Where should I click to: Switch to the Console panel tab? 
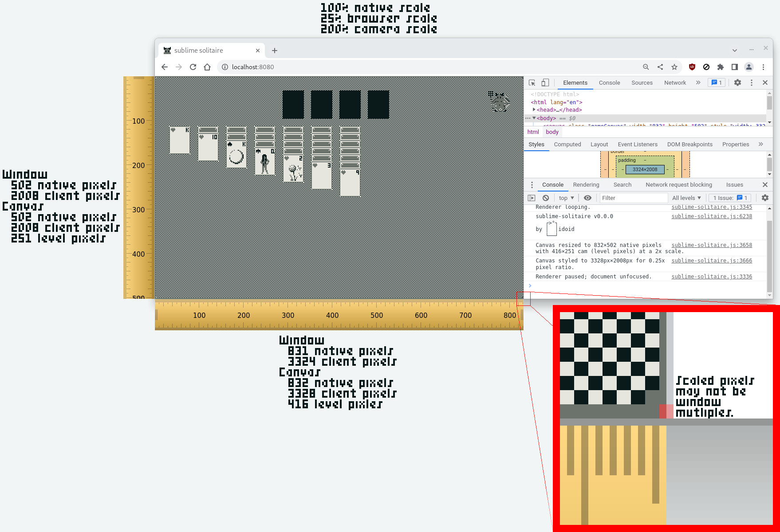609,82
